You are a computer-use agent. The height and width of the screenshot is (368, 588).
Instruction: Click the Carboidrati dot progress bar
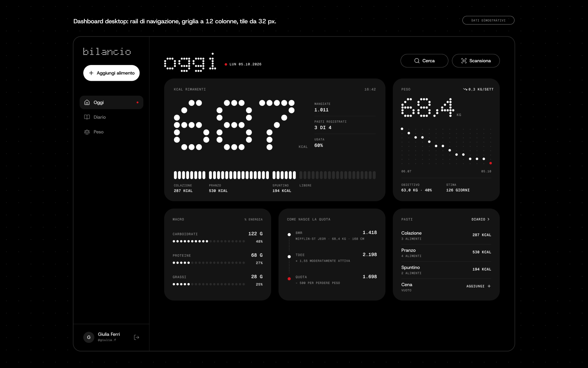(209, 241)
